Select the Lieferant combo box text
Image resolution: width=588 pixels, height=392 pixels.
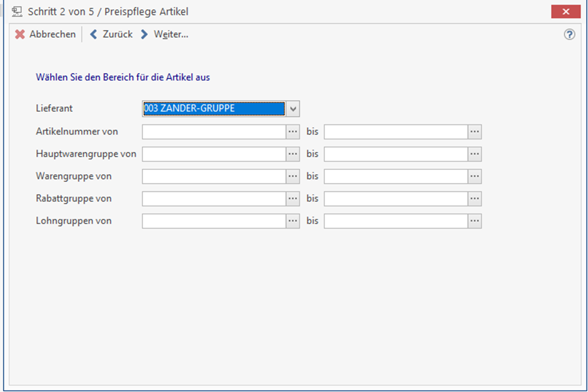click(x=214, y=109)
